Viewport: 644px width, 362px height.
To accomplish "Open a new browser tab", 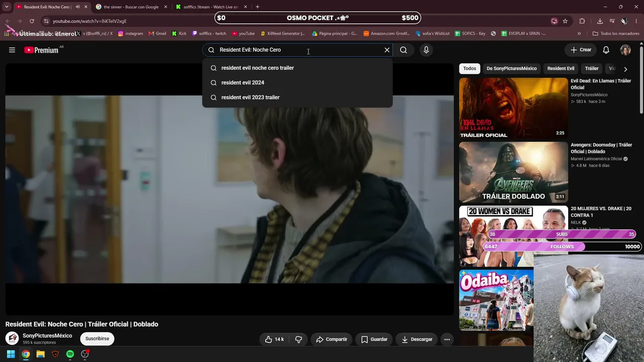I will tap(258, 7).
